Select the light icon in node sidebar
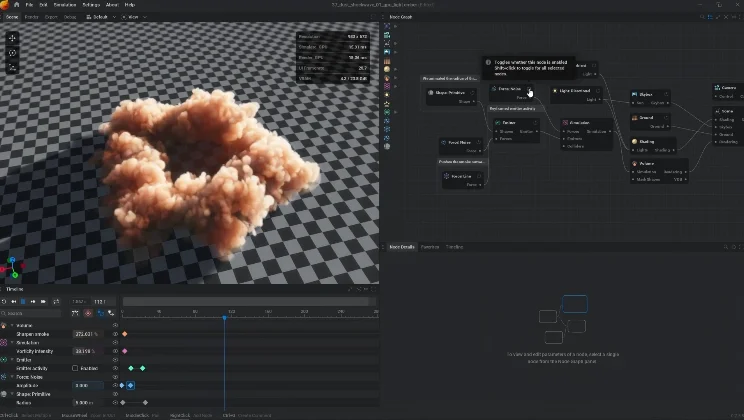The height and width of the screenshot is (420, 744). (x=387, y=95)
